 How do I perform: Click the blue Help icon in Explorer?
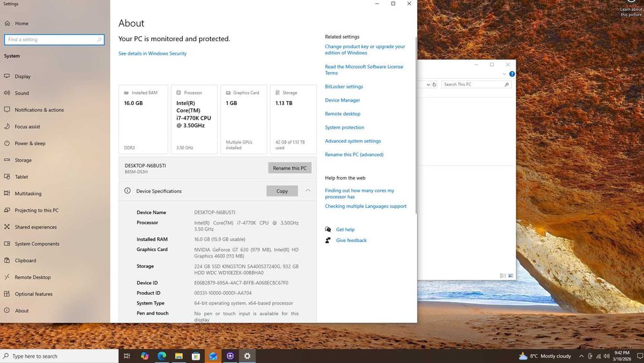click(512, 74)
